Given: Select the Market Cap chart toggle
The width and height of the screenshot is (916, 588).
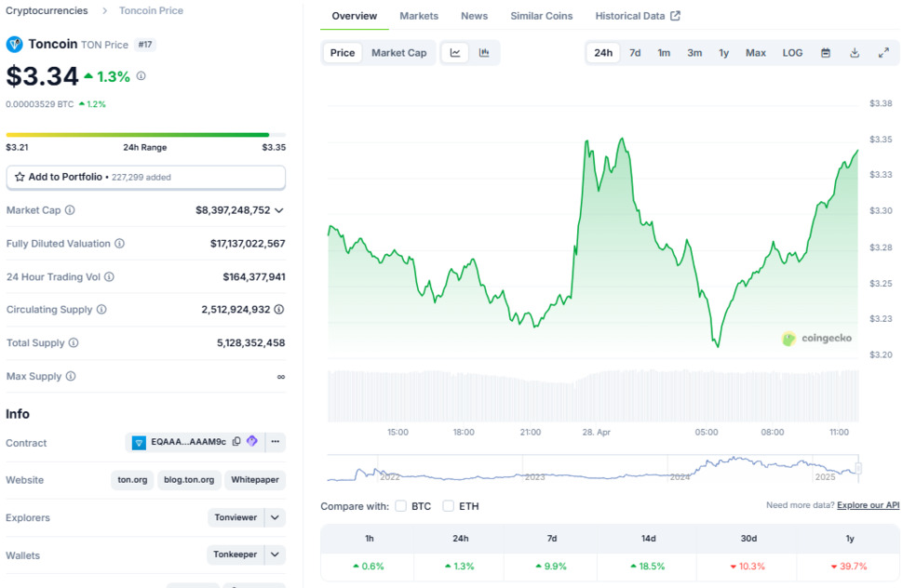Looking at the screenshot, I should 399,53.
